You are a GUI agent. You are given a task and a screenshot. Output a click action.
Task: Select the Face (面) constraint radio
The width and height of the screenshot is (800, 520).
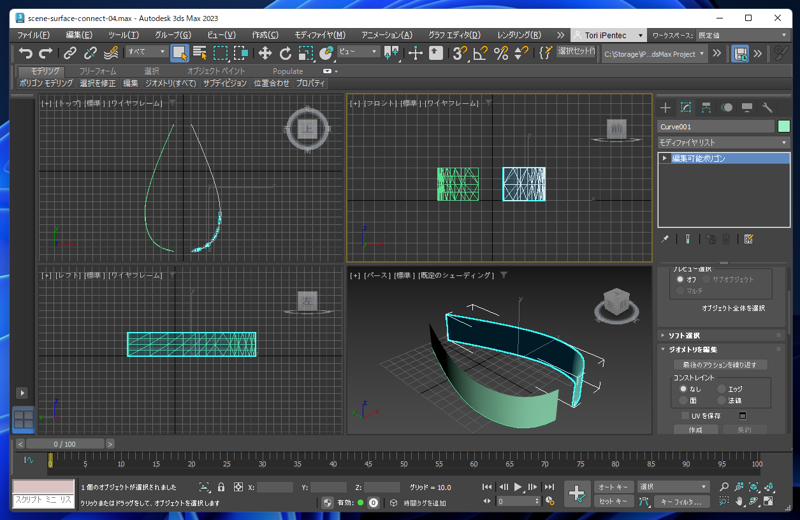point(683,401)
